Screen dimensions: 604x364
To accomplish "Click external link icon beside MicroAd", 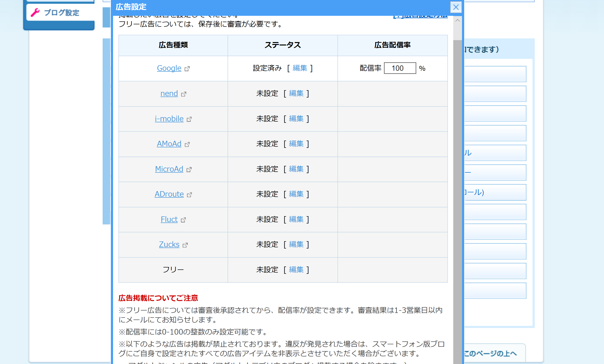I will [189, 170].
